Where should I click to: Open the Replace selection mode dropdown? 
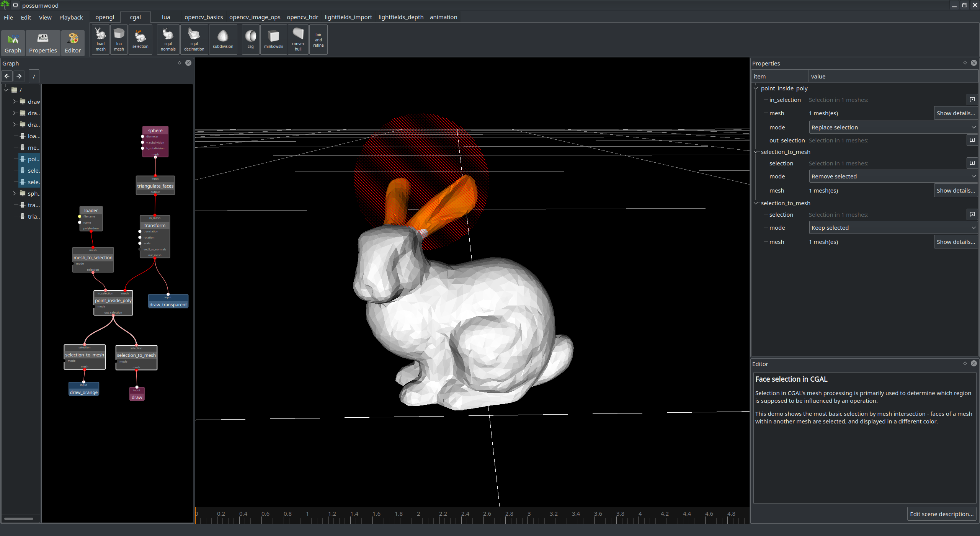pos(893,127)
